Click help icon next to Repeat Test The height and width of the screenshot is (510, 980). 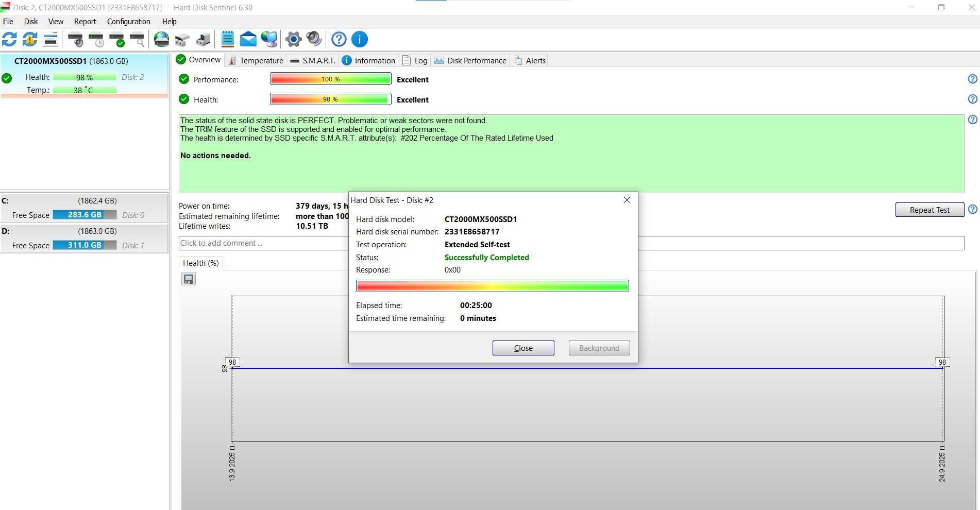pos(972,209)
